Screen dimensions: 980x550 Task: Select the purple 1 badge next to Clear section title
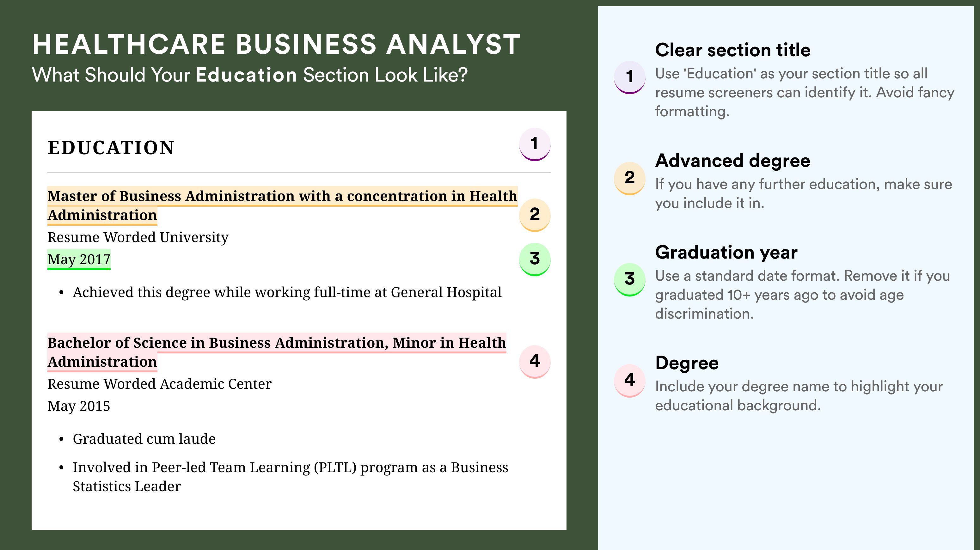tap(629, 77)
